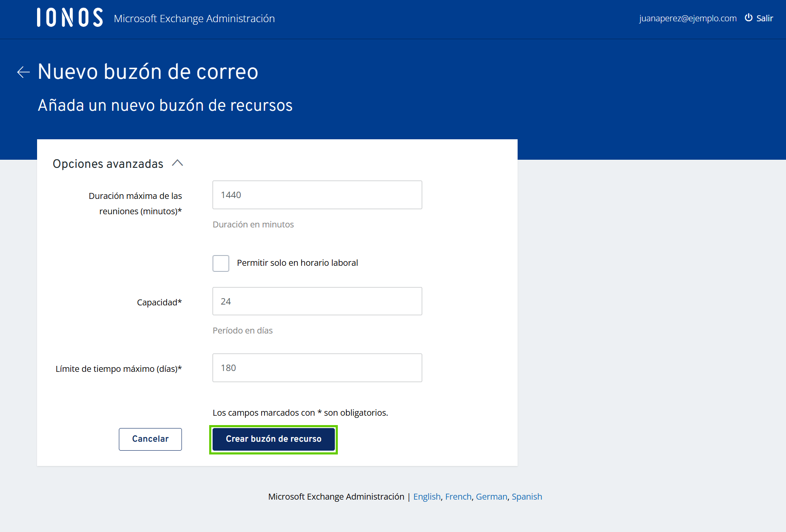Image resolution: width=786 pixels, height=532 pixels.
Task: Click Salir to log out
Action: point(765,18)
